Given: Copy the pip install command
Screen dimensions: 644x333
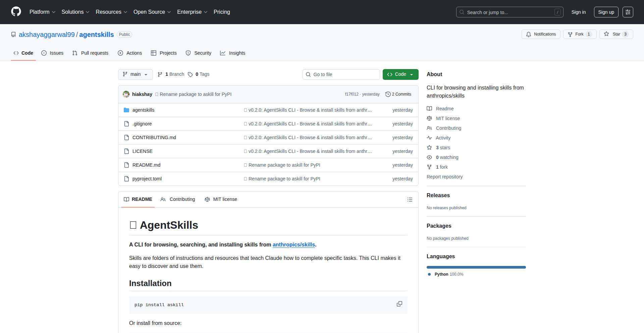Looking at the screenshot, I should [399, 304].
